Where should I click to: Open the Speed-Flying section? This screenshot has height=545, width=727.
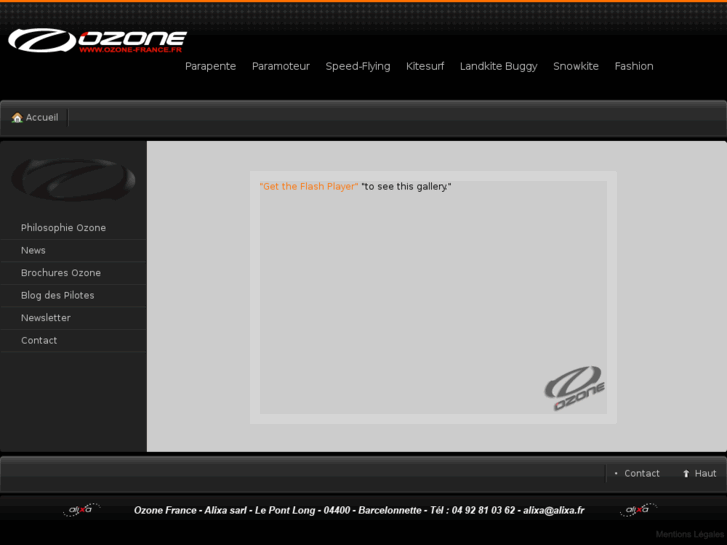[357, 66]
